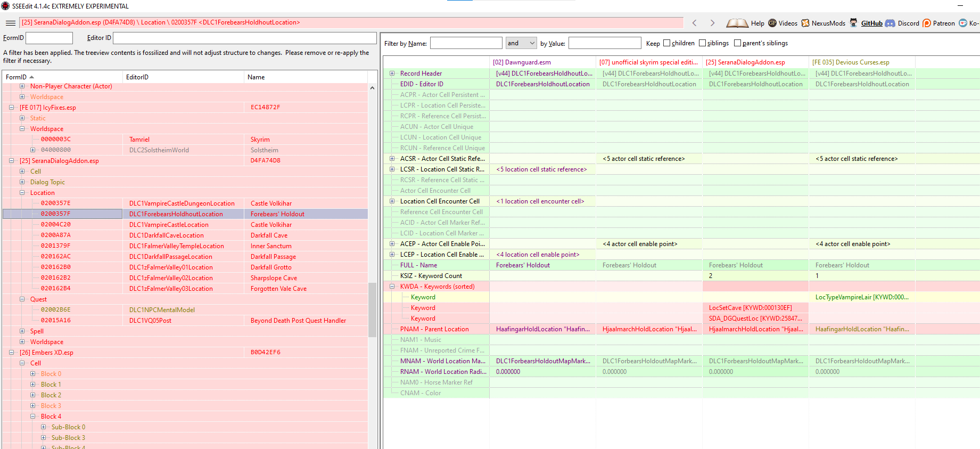Image resolution: width=980 pixels, height=449 pixels.
Task: Enable the Keep siblings checkbox
Action: click(x=702, y=43)
